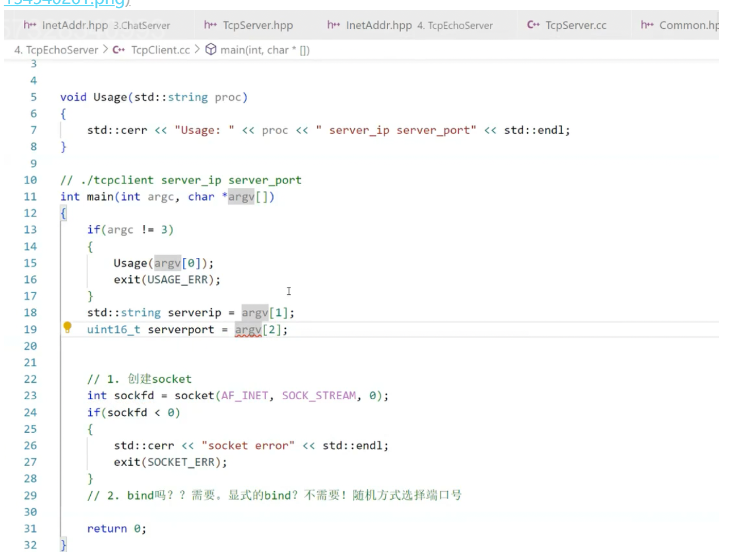
Task: Click the red-underlined argv on line 19
Action: pyautogui.click(x=248, y=330)
